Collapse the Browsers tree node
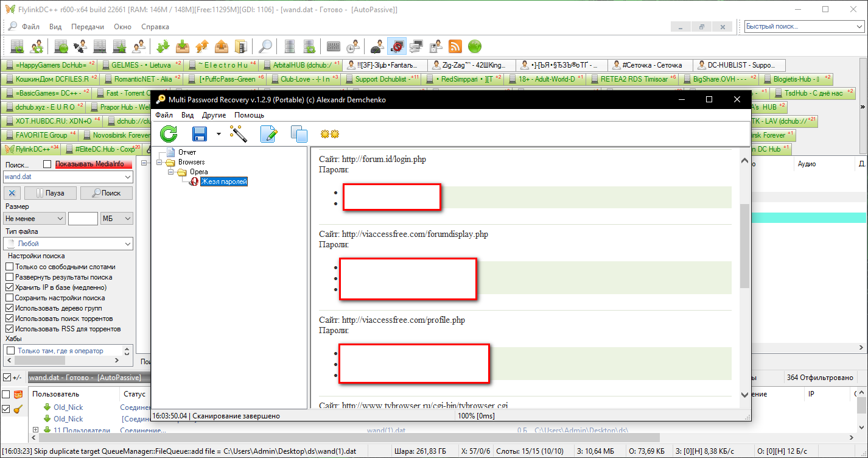Image resolution: width=868 pixels, height=458 pixels. 160,162
